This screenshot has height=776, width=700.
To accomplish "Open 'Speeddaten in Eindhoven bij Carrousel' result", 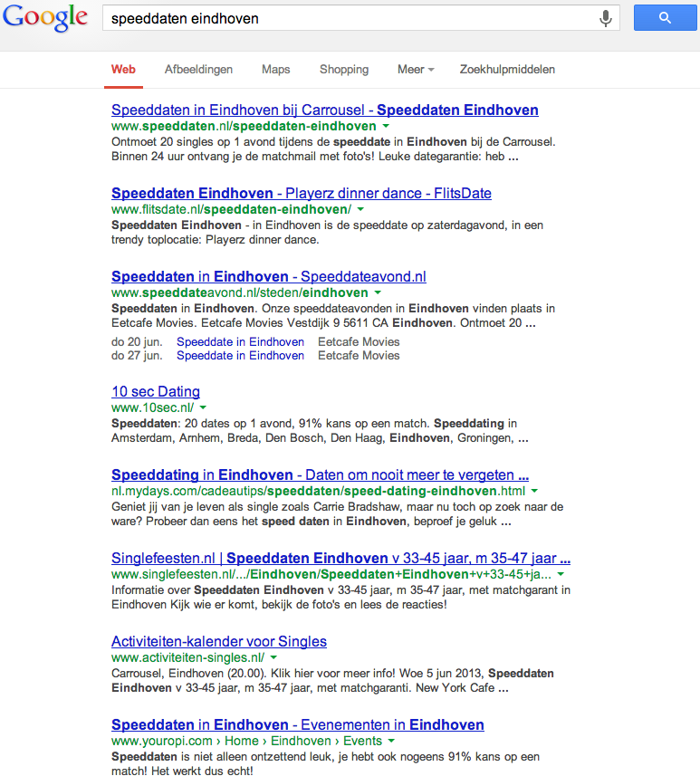I will point(325,110).
